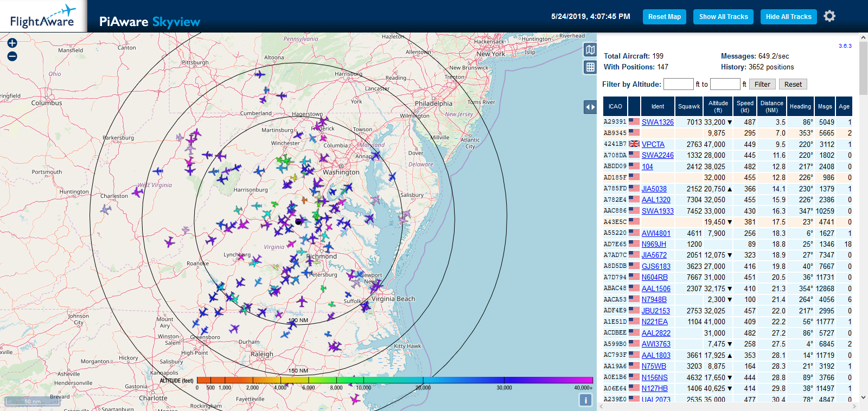Open map attribution info icon
868x411 pixels.
click(x=585, y=400)
